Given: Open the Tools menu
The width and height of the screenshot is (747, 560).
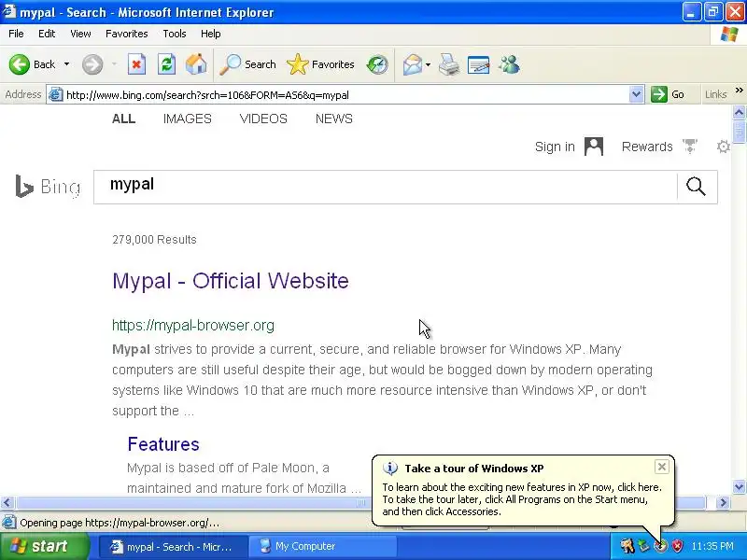Looking at the screenshot, I should click(x=175, y=34).
